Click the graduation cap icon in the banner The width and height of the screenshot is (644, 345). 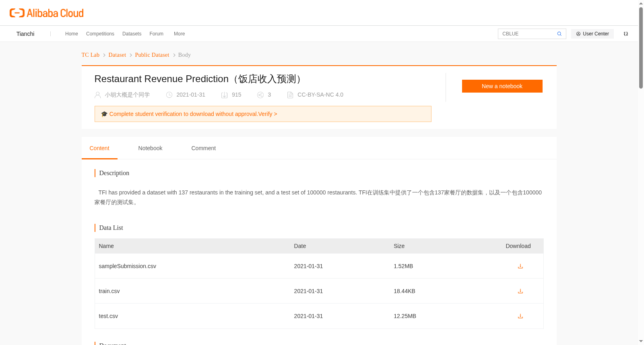(x=104, y=114)
